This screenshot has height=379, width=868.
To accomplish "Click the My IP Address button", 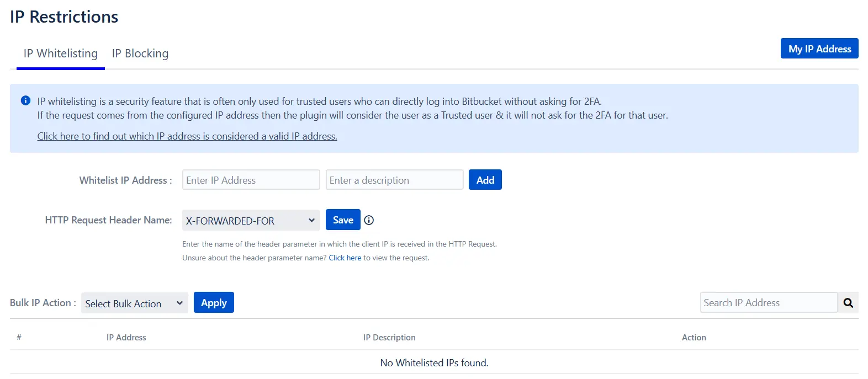I will 819,49.
